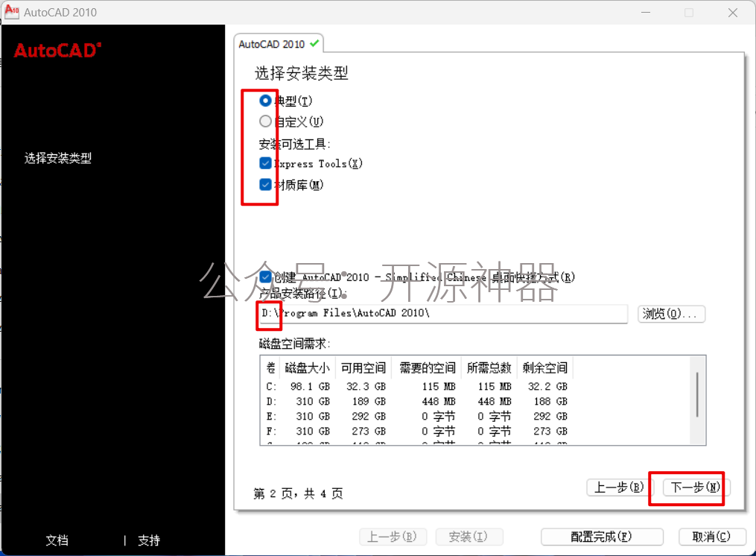
Task: Click the 卷 column header
Action: click(x=271, y=367)
